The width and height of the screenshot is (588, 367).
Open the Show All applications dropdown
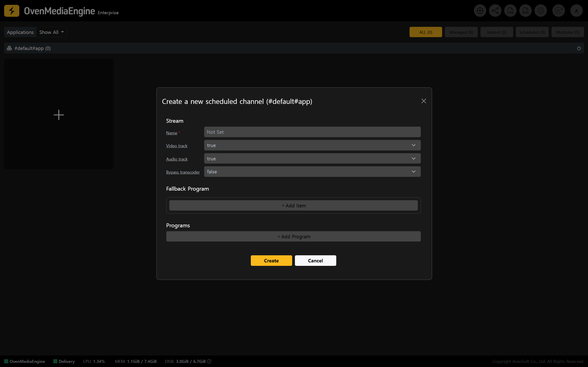point(51,32)
